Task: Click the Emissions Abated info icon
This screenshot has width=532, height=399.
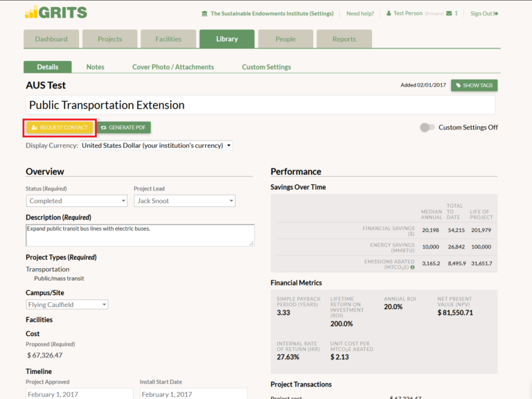Action: (412, 267)
